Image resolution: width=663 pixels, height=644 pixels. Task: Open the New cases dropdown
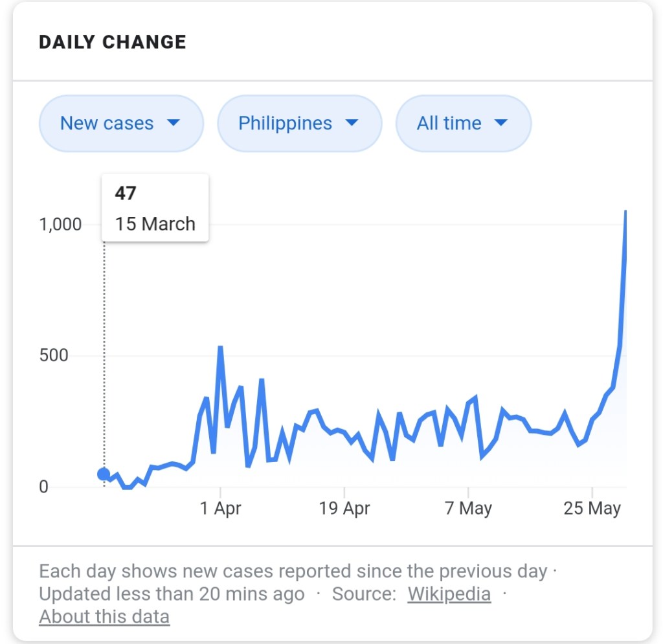pyautogui.click(x=121, y=124)
